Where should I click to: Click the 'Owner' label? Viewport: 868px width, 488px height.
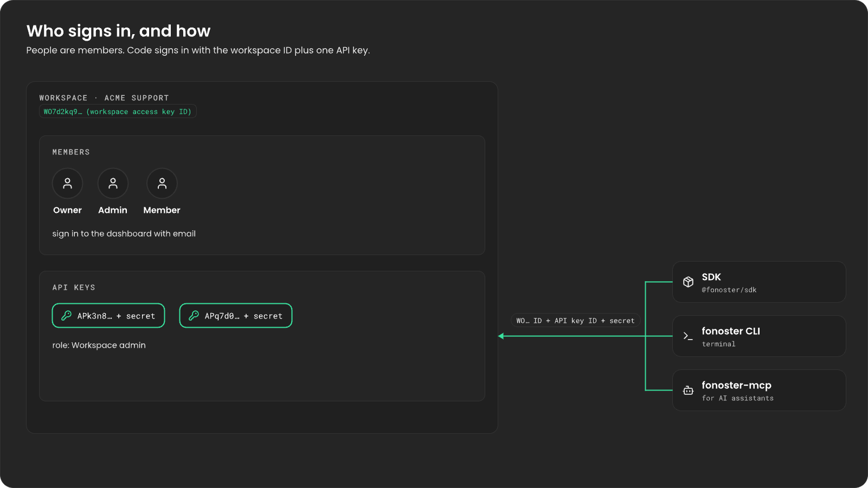[x=67, y=210]
